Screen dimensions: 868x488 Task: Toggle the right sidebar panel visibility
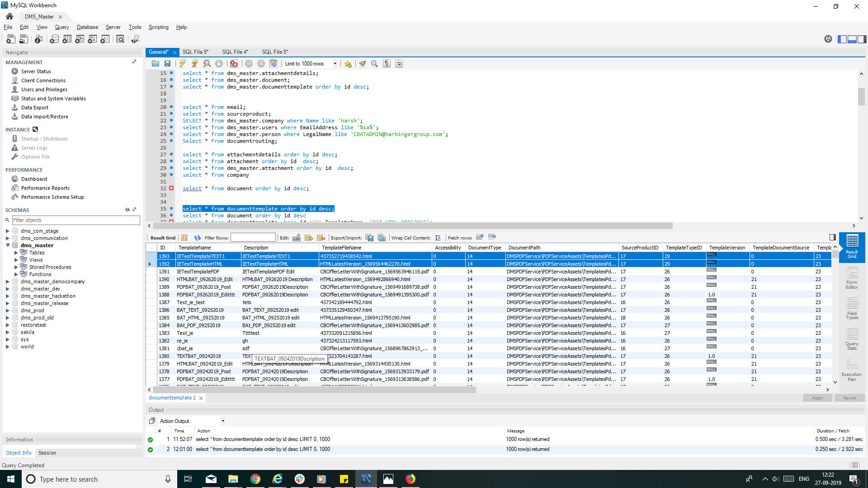click(862, 39)
